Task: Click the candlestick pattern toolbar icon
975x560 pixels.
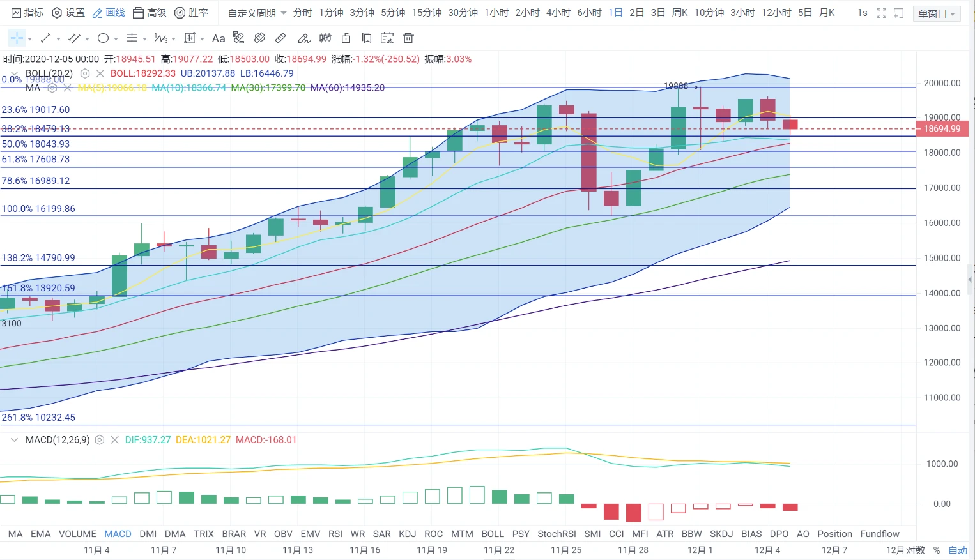Action: [325, 38]
